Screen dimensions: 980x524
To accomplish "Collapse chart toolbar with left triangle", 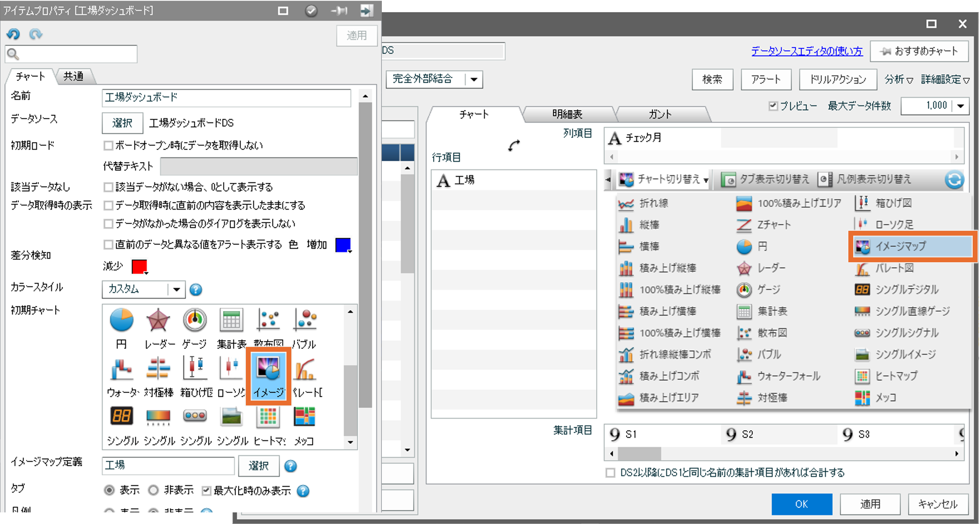I will 608,180.
